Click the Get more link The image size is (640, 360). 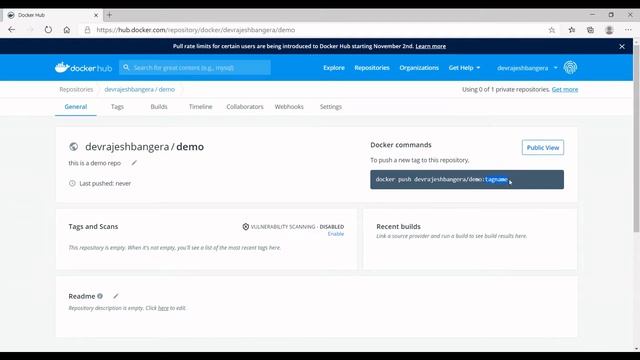[564, 89]
